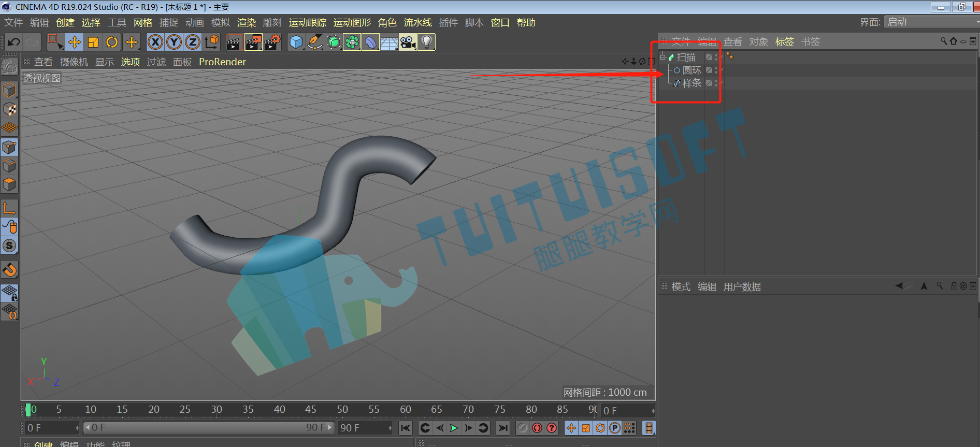The image size is (980, 447).
Task: Open render settings gear clapperboard
Action: tap(272, 42)
